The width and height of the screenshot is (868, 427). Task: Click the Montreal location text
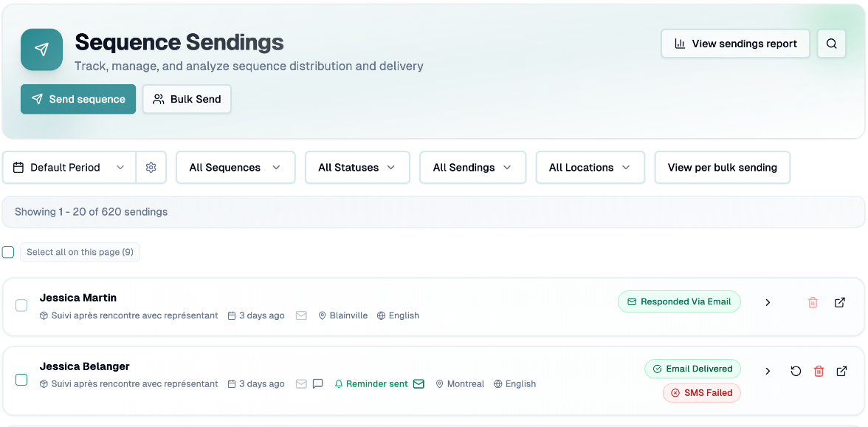pos(466,384)
